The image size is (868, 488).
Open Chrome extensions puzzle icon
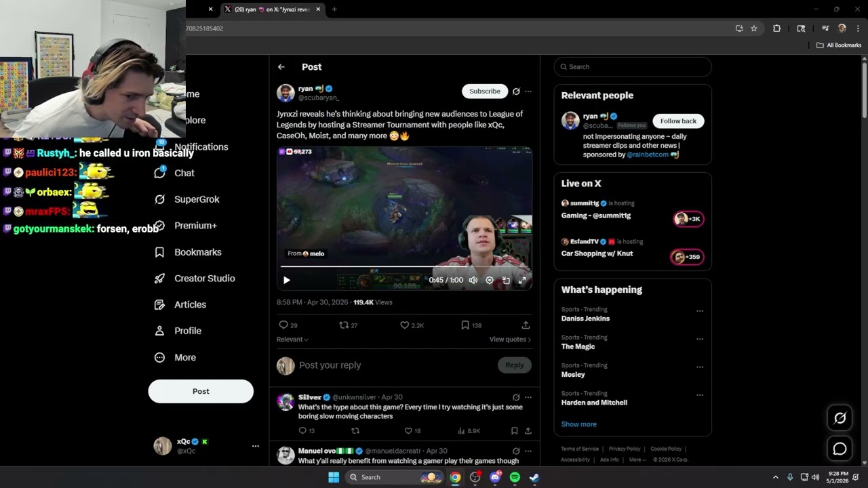click(x=777, y=28)
